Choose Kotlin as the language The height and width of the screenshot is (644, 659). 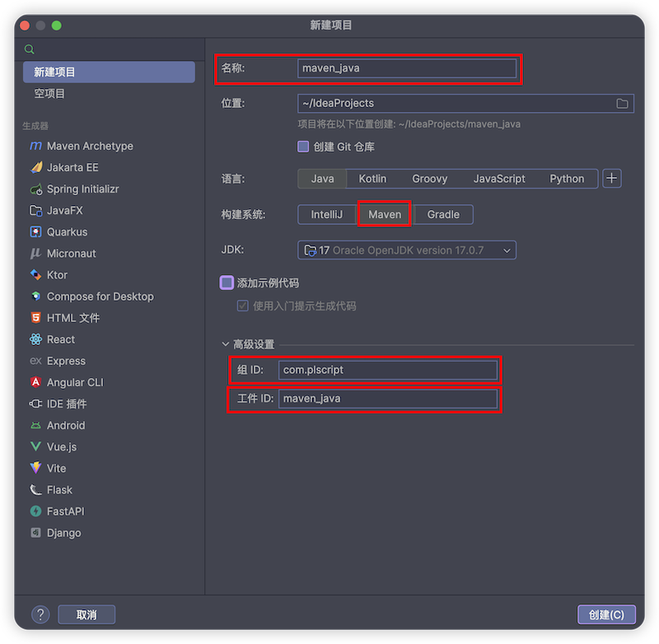click(372, 179)
